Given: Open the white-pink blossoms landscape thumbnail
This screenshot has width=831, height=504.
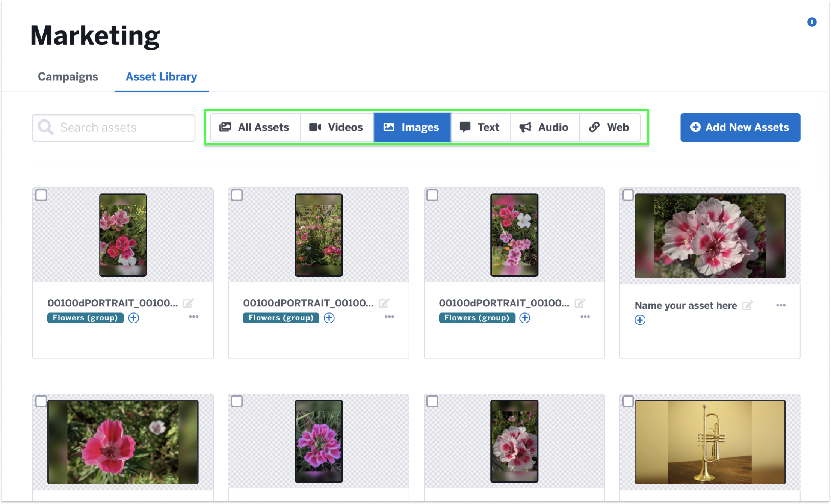Looking at the screenshot, I should pyautogui.click(x=710, y=236).
